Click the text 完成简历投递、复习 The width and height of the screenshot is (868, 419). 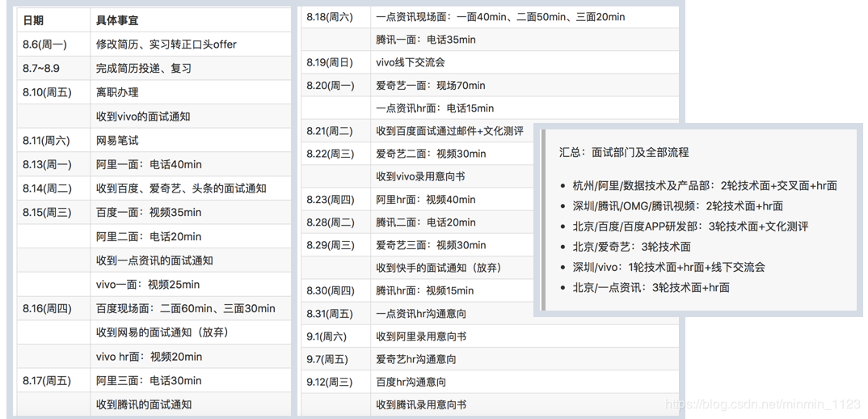pos(143,68)
